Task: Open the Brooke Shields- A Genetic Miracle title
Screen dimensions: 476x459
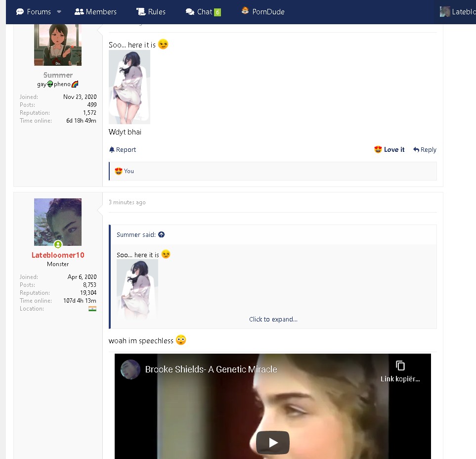Action: (x=211, y=369)
